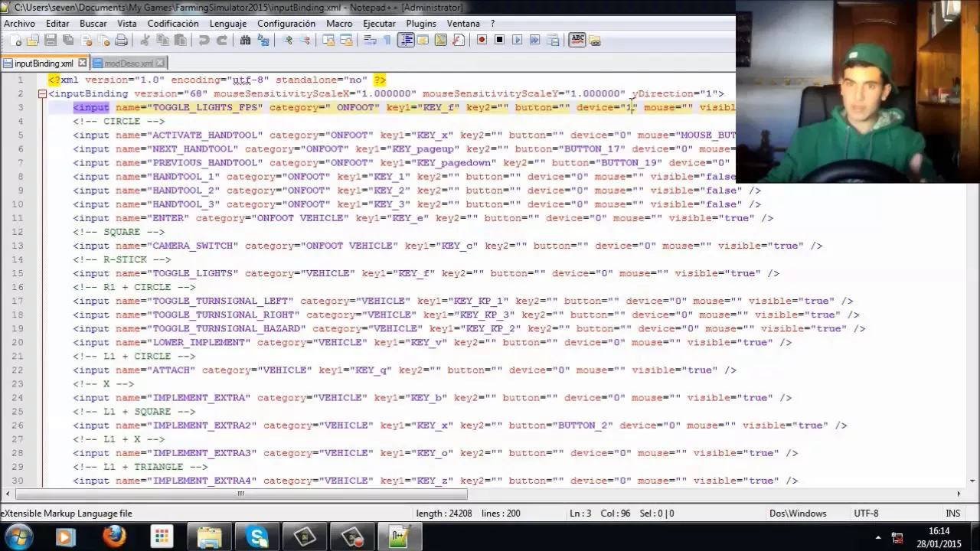Click the INS indicator in the status bar
The height and width of the screenshot is (551, 980).
click(x=952, y=514)
